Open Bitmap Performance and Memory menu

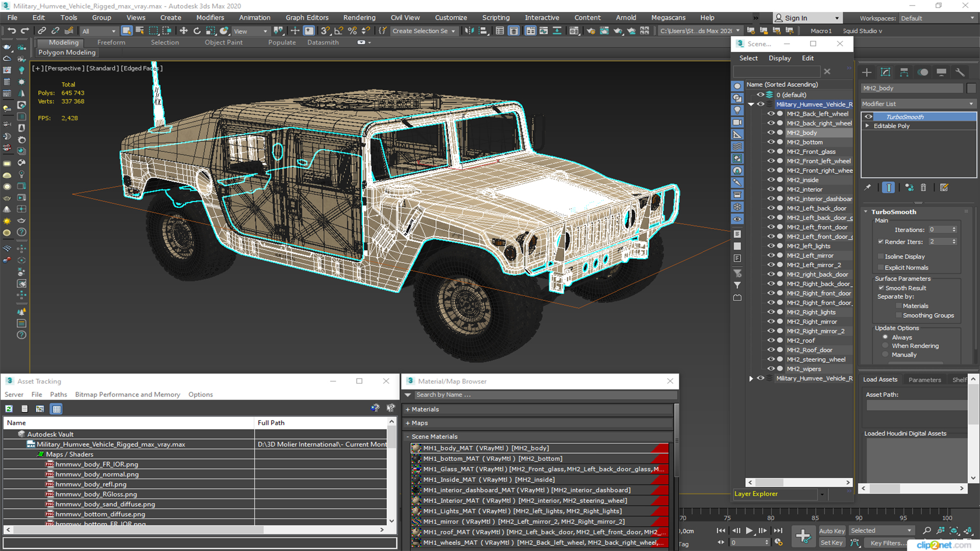coord(127,394)
